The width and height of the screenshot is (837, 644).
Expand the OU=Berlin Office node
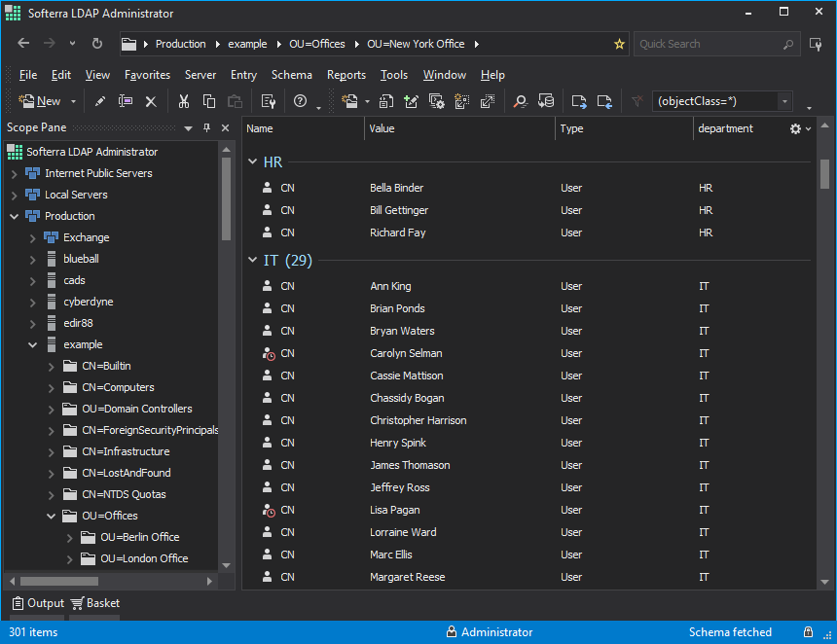(69, 538)
